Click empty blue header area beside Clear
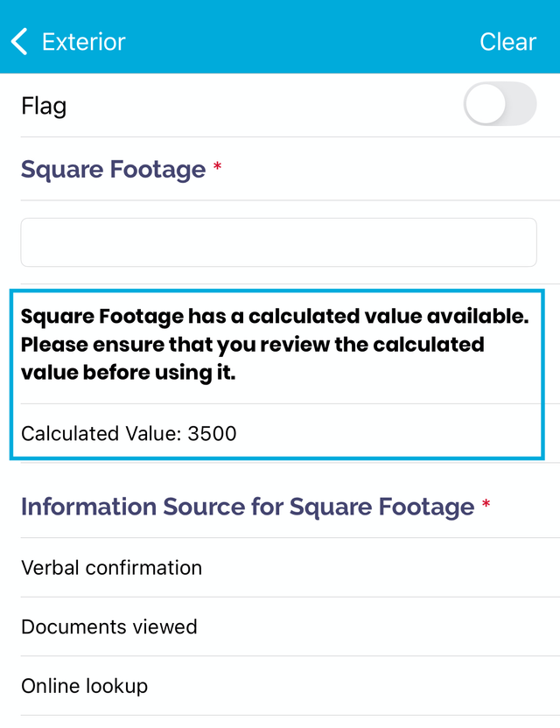This screenshot has width=560, height=728. pyautogui.click(x=302, y=42)
